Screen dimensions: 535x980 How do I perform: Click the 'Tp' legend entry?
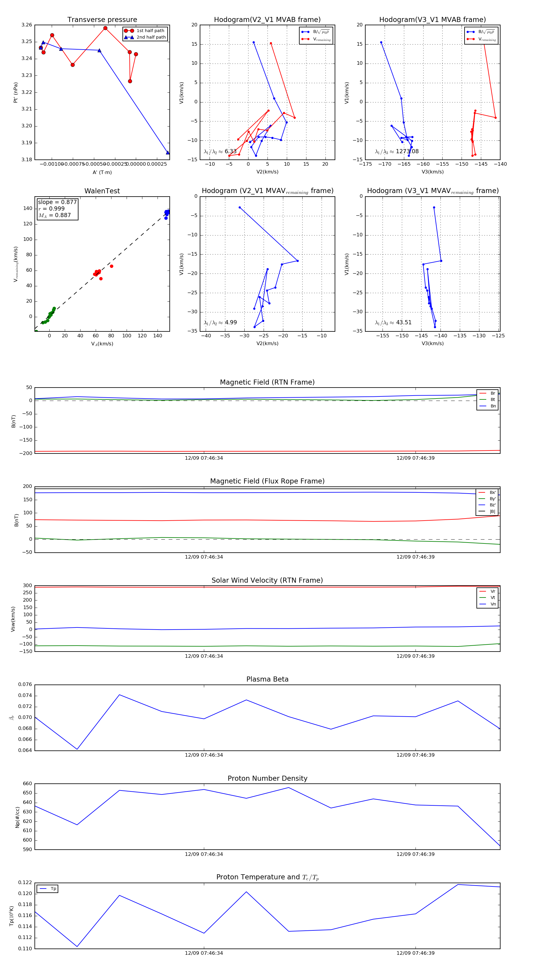click(48, 889)
